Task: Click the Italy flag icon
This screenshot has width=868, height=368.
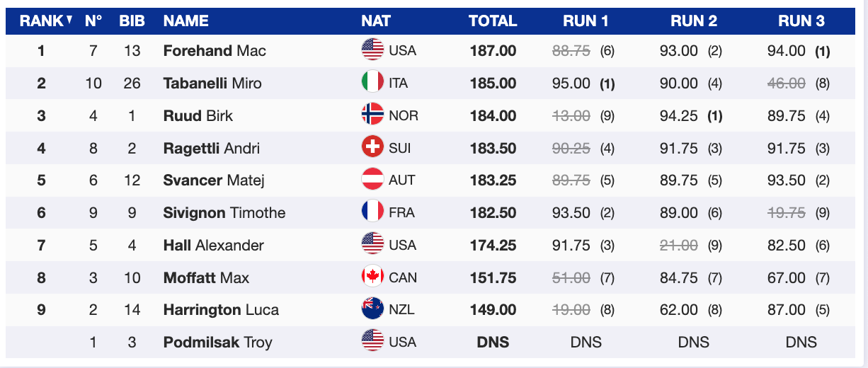Action: 372,83
